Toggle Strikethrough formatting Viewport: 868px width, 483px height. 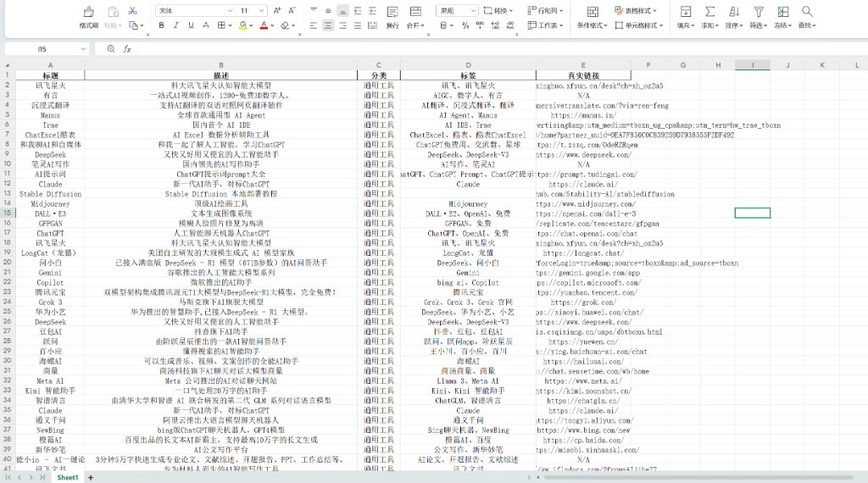click(x=206, y=25)
